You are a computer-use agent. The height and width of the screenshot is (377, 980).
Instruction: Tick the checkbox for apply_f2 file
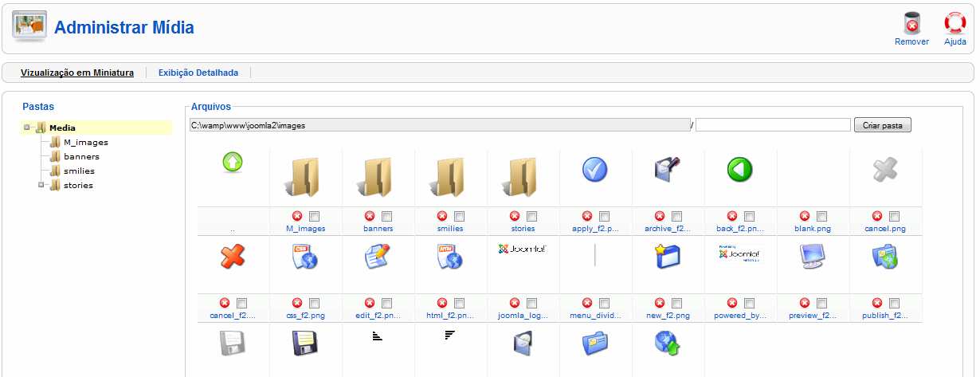pyautogui.click(x=604, y=217)
